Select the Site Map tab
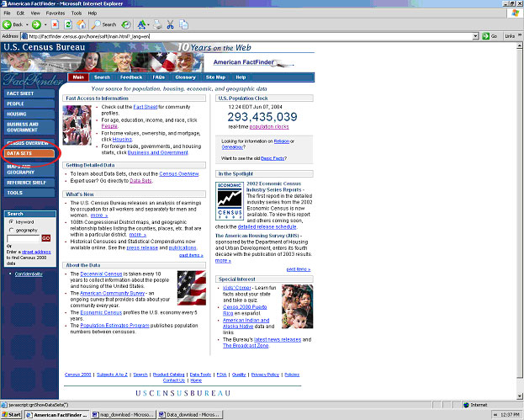Screen dimensions: 524x420 pos(215,77)
